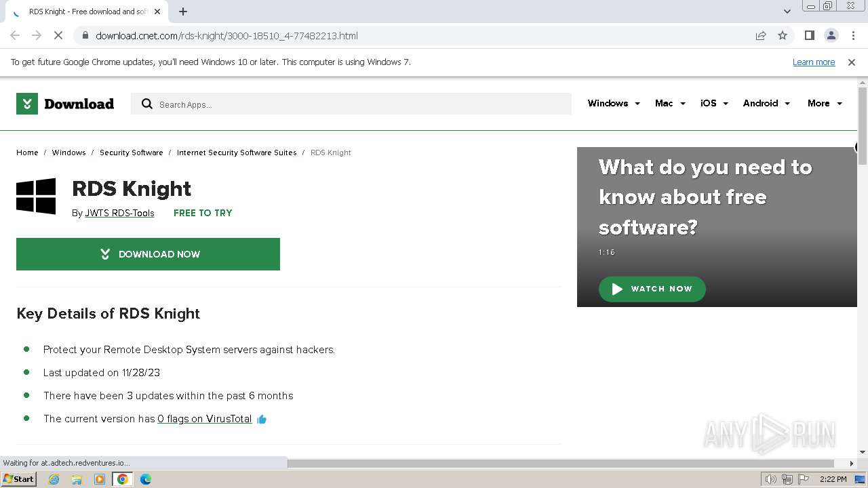The height and width of the screenshot is (488, 868).
Task: Open 0 flags on VirusTotal link
Action: [x=204, y=419]
